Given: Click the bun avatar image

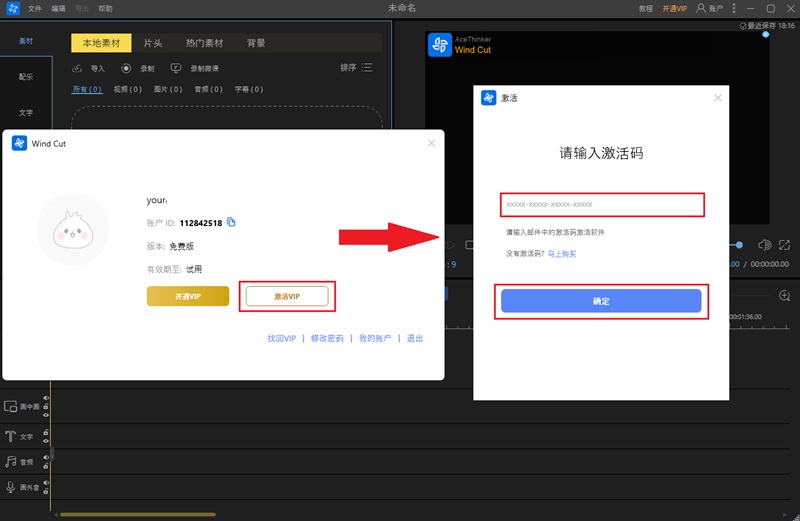Looking at the screenshot, I should click(73, 229).
